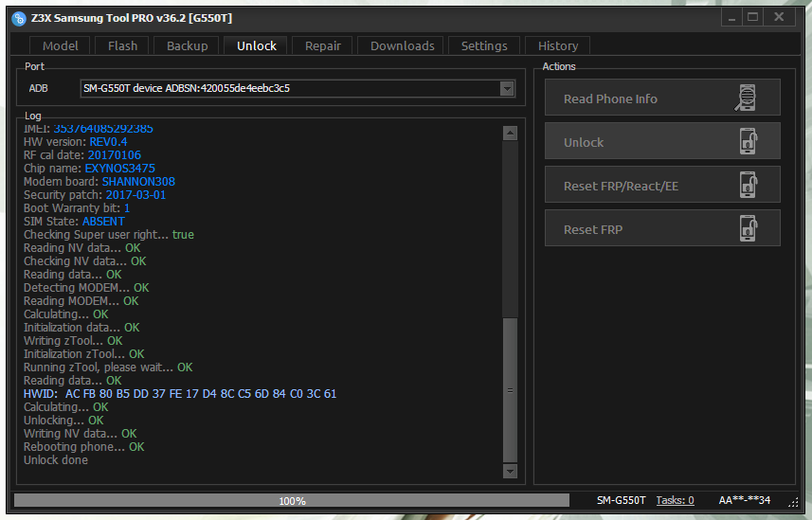Click the 'HW version: REV0.4' log line
Image resolution: width=812 pixels, height=520 pixels.
(x=75, y=142)
